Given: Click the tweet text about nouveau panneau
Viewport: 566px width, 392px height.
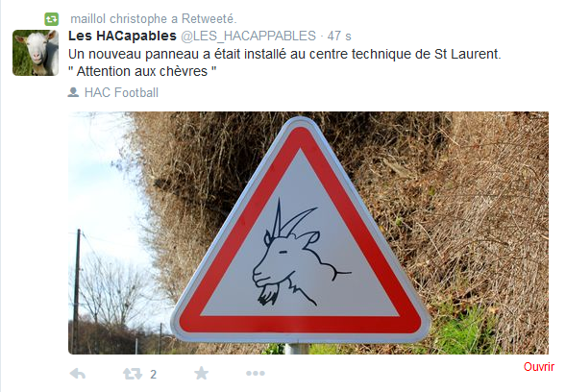Looking at the screenshot, I should (x=284, y=54).
